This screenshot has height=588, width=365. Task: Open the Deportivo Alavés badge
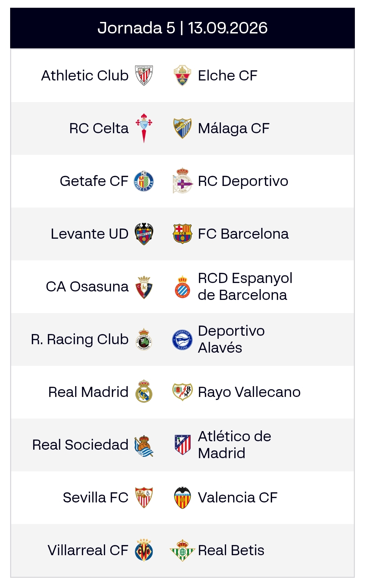[x=182, y=340]
